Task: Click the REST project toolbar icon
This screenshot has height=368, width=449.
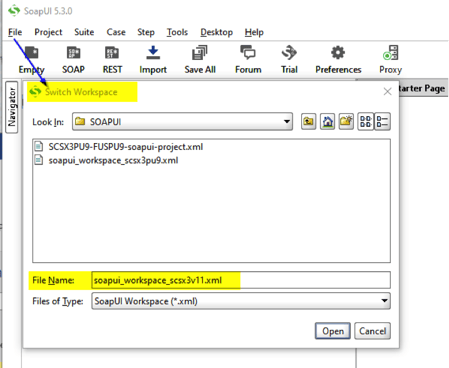Action: 112,53
